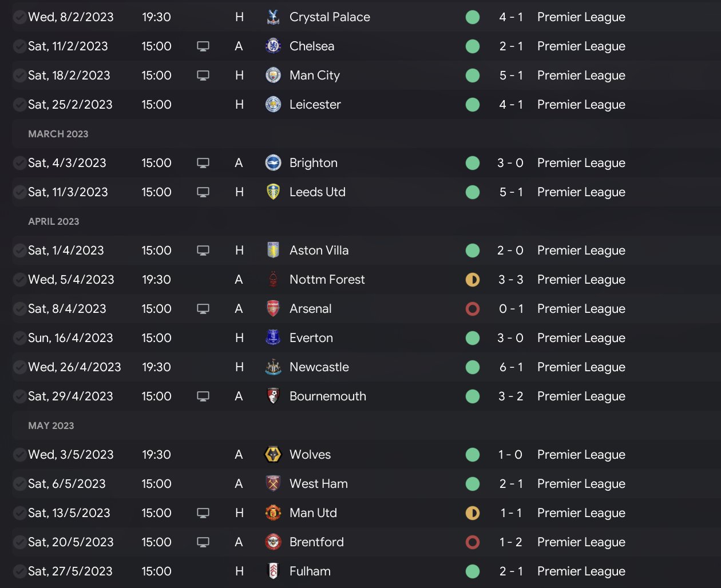Click the Wolves club badge icon
Image resolution: width=721 pixels, height=588 pixels.
pyautogui.click(x=273, y=455)
